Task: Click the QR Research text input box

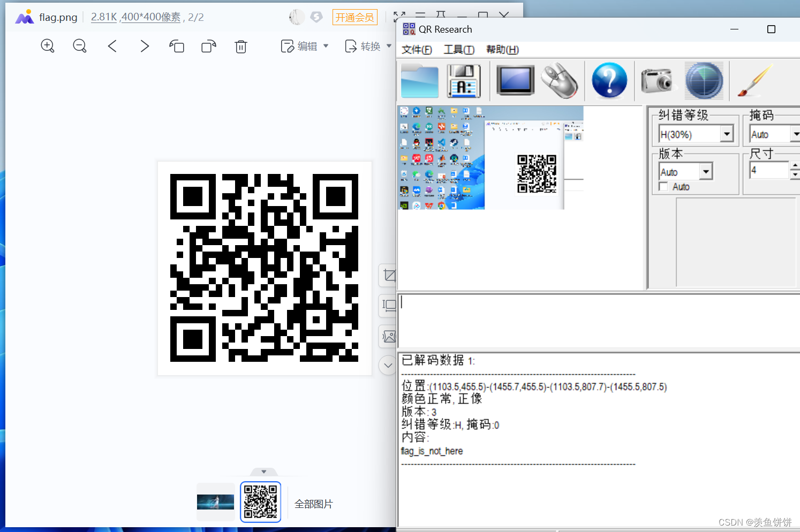Action: [599, 320]
